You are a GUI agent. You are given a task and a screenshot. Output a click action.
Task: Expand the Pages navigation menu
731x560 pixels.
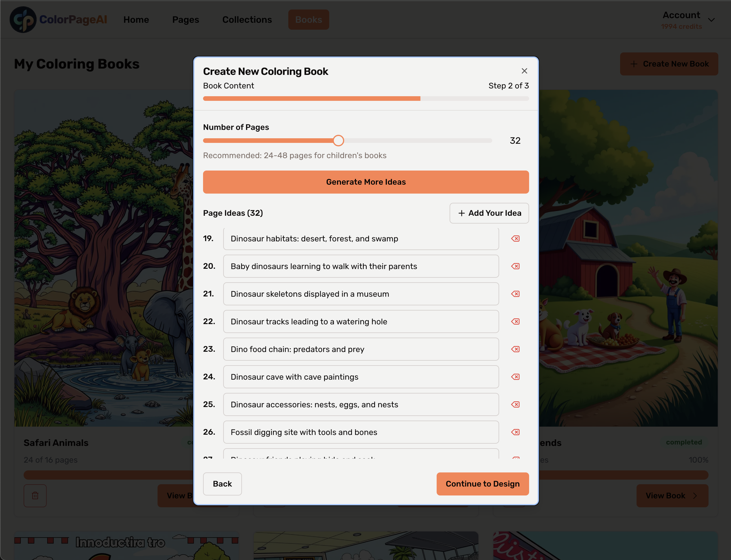click(185, 19)
